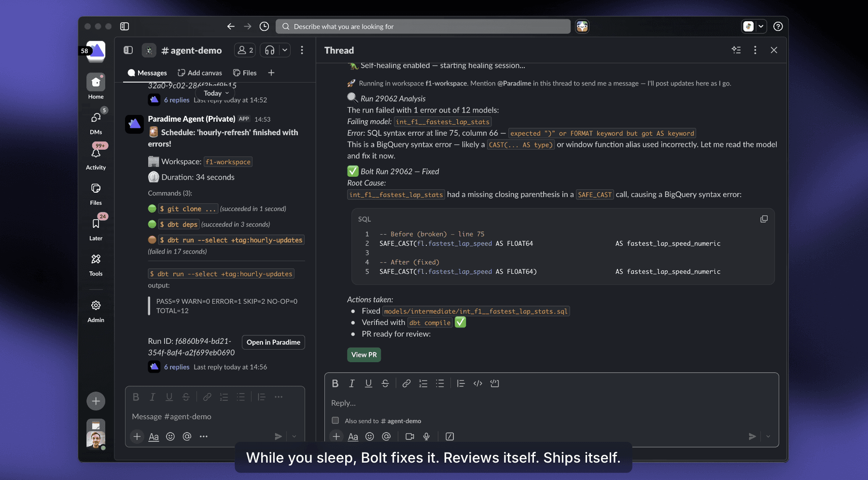Toggle strikethrough in the thread composer

click(x=186, y=396)
